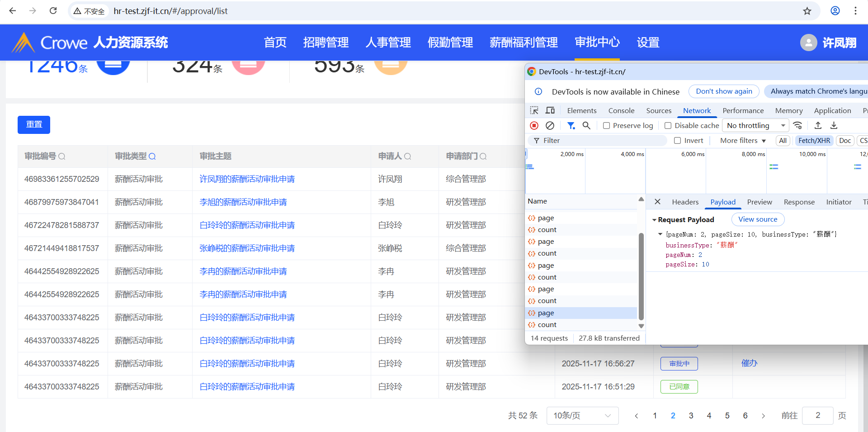Viewport: 868px width, 432px height.
Task: Click the import HAR upload icon
Action: tap(818, 125)
